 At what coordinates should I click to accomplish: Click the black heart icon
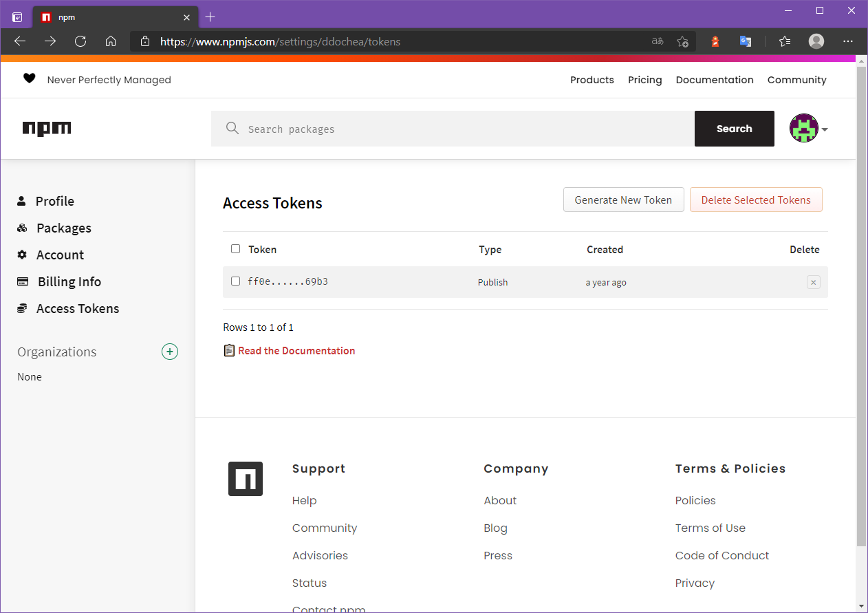click(29, 78)
